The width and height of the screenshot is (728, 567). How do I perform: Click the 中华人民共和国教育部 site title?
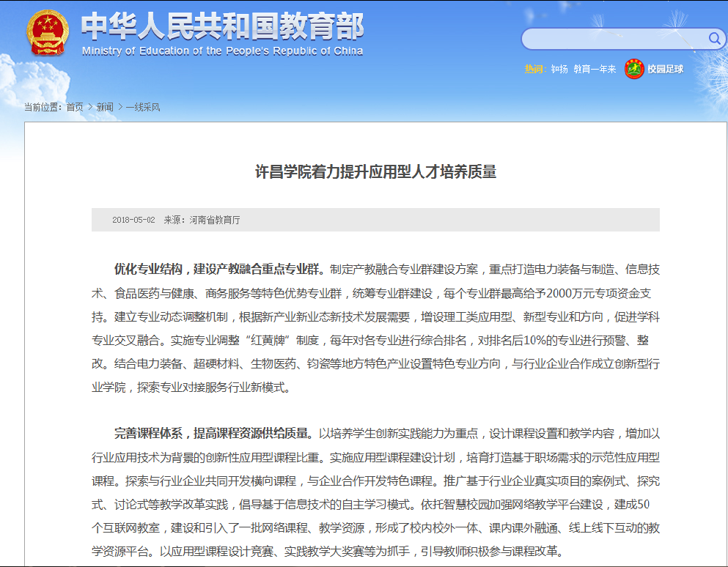[222, 27]
